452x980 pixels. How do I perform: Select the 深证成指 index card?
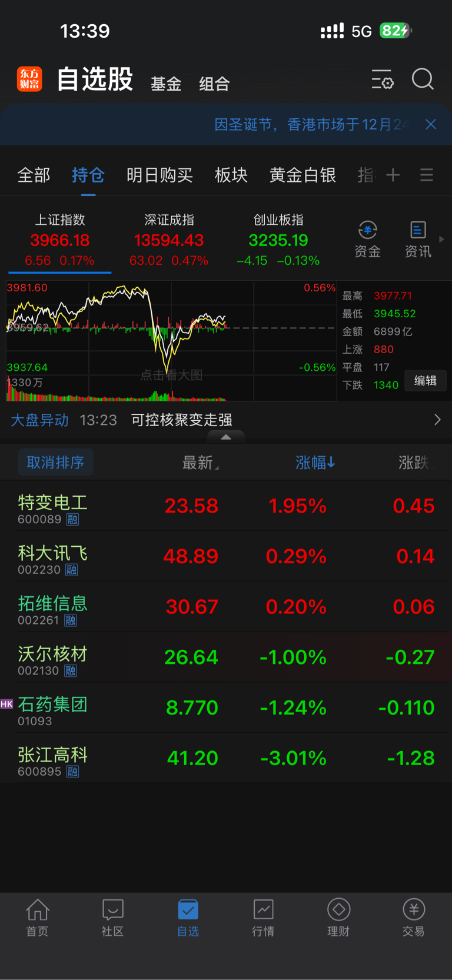(x=169, y=240)
